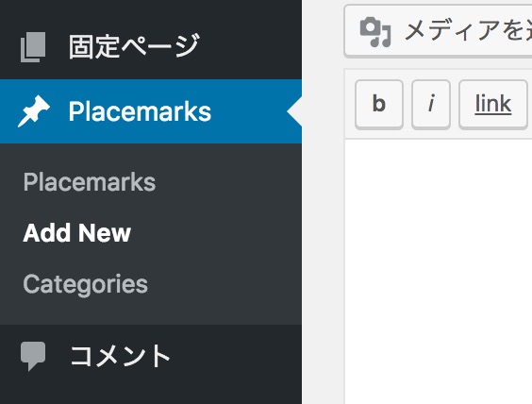Select Add New in the Placemarks submenu
532x404 pixels.
coord(77,233)
